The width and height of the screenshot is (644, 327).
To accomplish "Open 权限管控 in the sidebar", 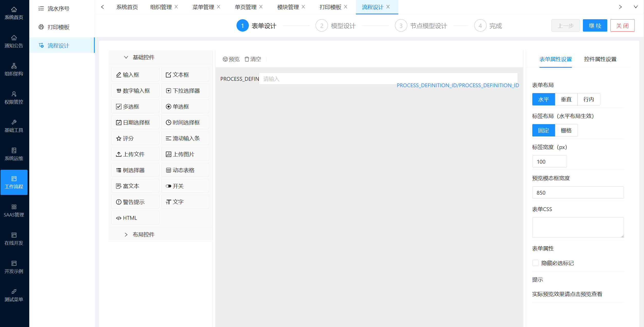I will tap(14, 98).
